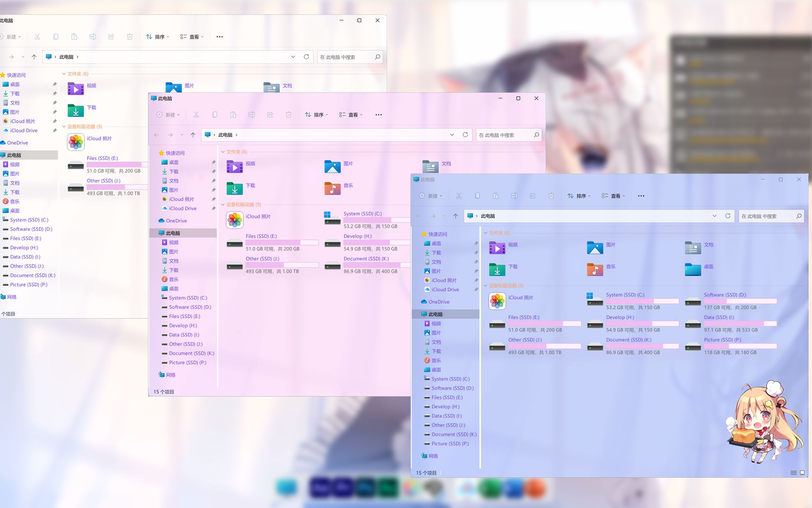Click Data (SSD) (I:) usage bar in blue window
812x508 pixels.
[x=740, y=323]
